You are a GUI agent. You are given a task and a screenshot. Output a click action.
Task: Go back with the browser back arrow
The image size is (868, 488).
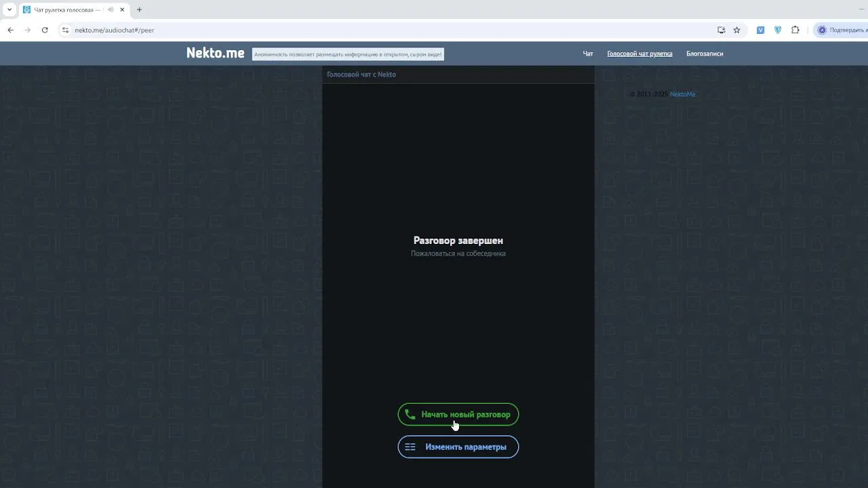[x=10, y=30]
